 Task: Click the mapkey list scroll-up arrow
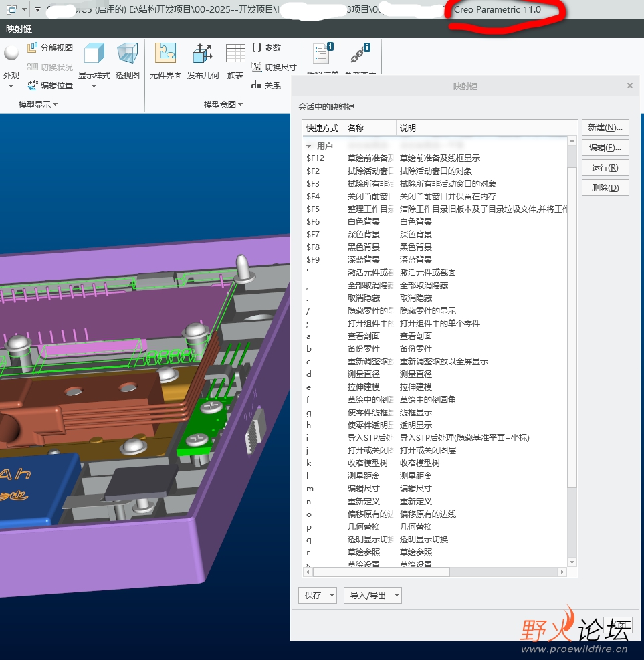click(572, 141)
